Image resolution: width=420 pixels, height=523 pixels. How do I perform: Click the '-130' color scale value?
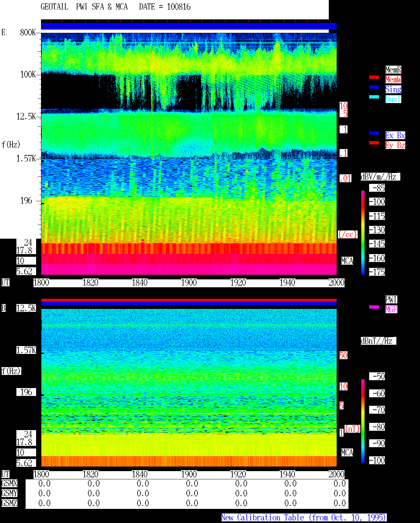(x=377, y=230)
